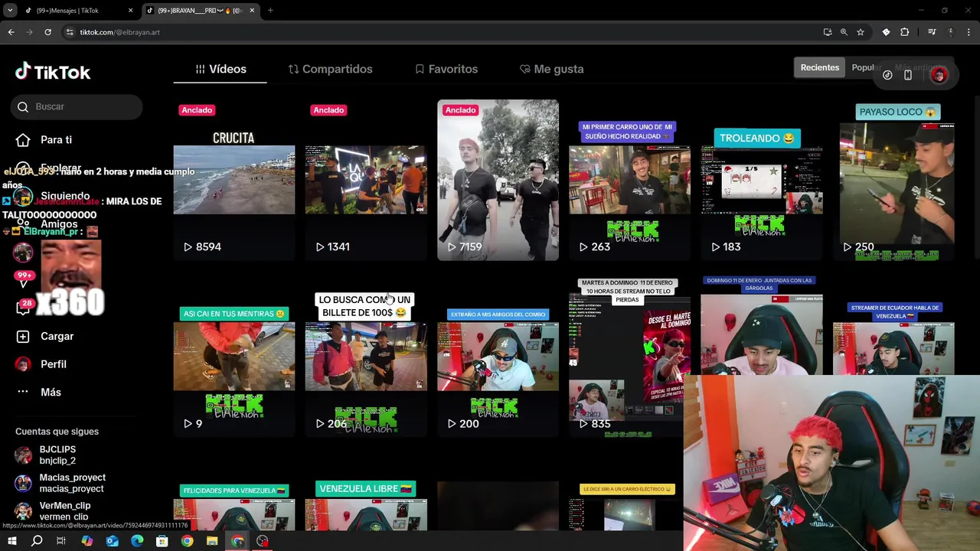Viewport: 980px width, 551px height.
Task: Open the JUNTADAS CON LAS GÁRGOLAS video
Action: point(762,325)
